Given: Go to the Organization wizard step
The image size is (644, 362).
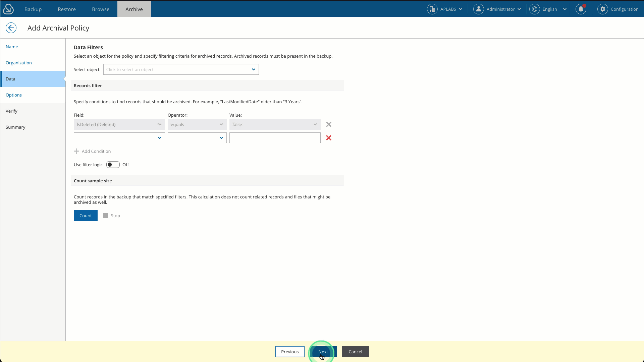Looking at the screenshot, I should tap(33, 63).
